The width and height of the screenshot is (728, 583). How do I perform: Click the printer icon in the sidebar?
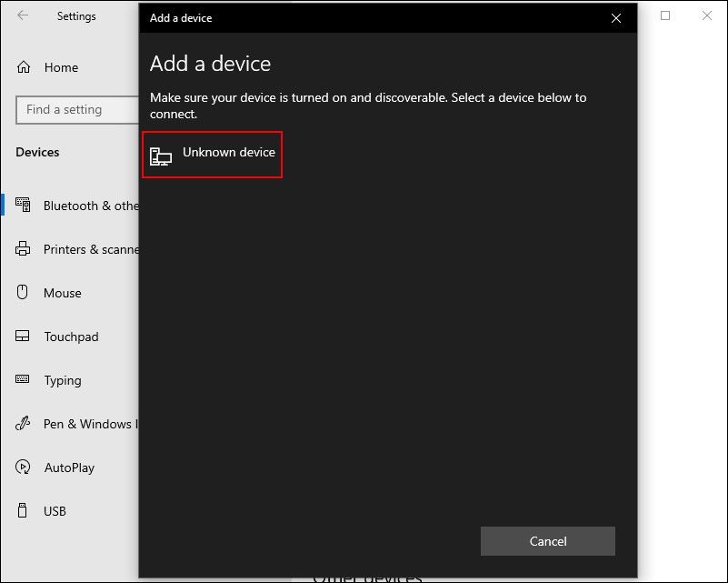pos(24,249)
